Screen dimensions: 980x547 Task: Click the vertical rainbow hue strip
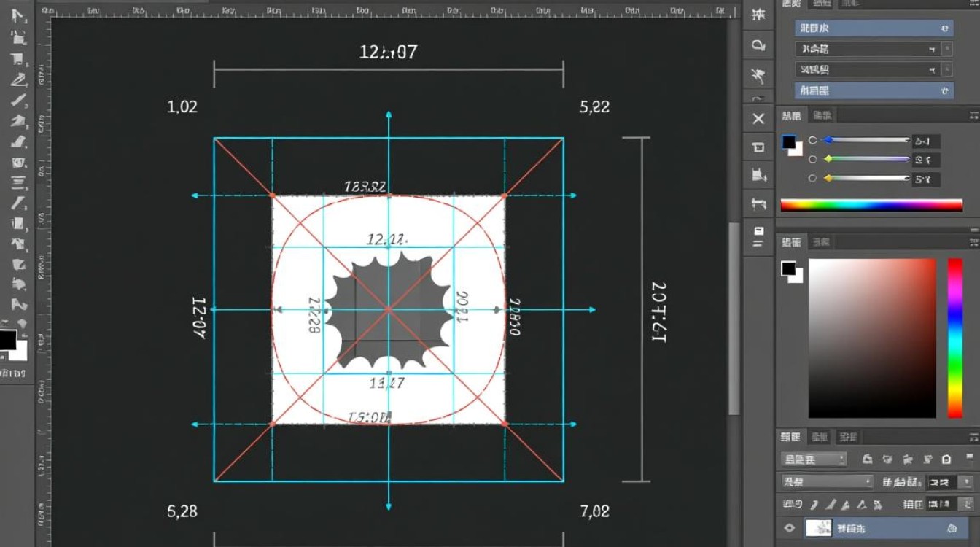pos(954,338)
